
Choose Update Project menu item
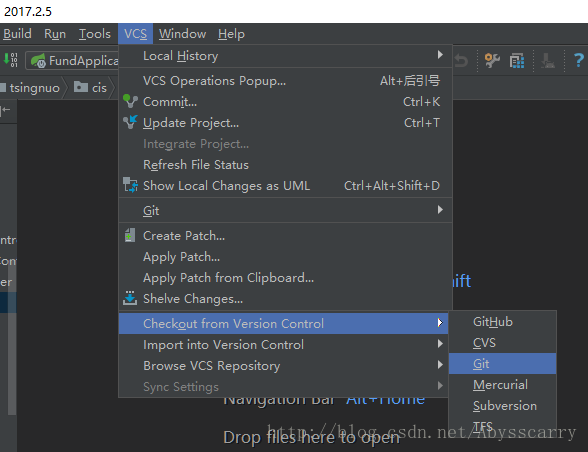click(x=285, y=123)
